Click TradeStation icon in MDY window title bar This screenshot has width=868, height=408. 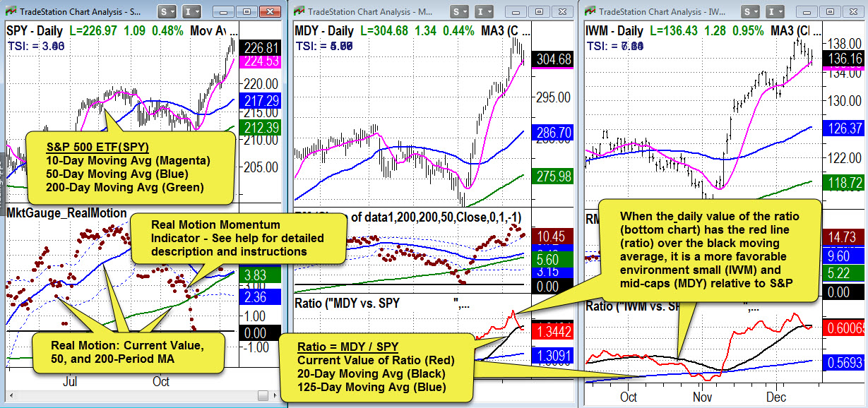[x=299, y=12]
